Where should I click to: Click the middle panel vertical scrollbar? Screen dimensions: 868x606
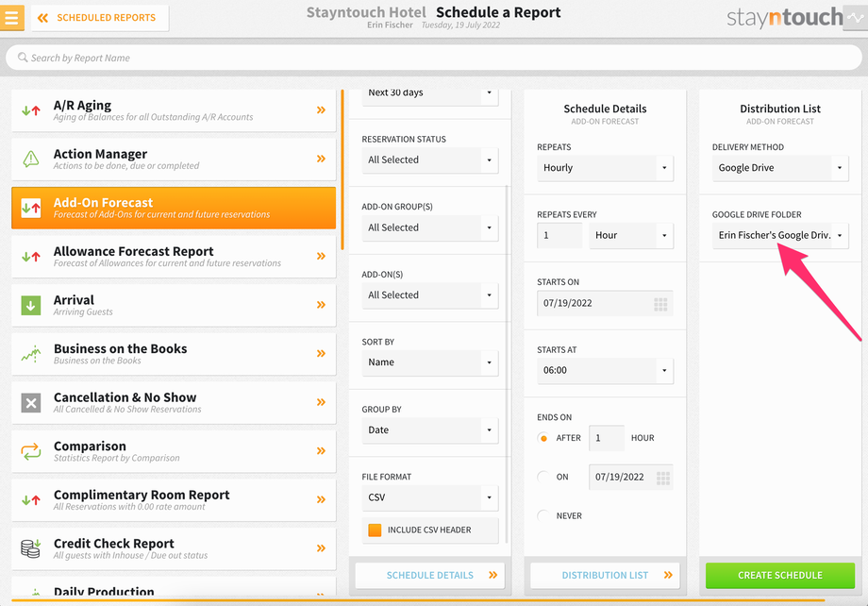coord(507,362)
